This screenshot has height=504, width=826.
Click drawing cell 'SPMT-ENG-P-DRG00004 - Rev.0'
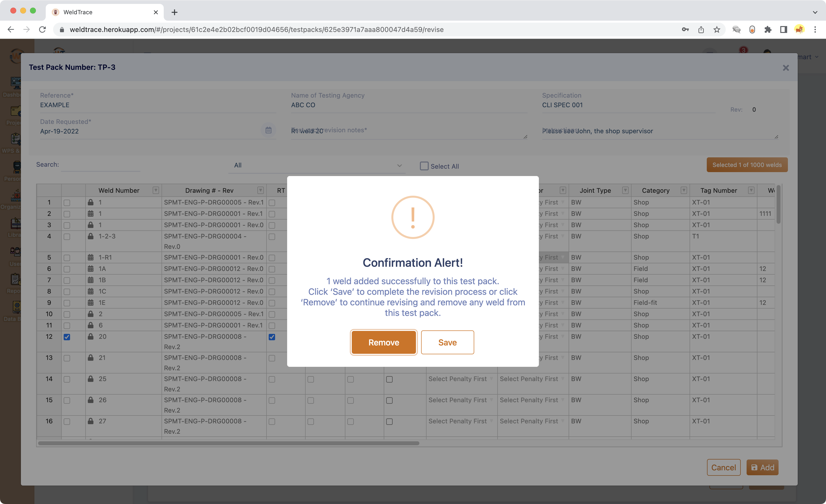(x=214, y=241)
